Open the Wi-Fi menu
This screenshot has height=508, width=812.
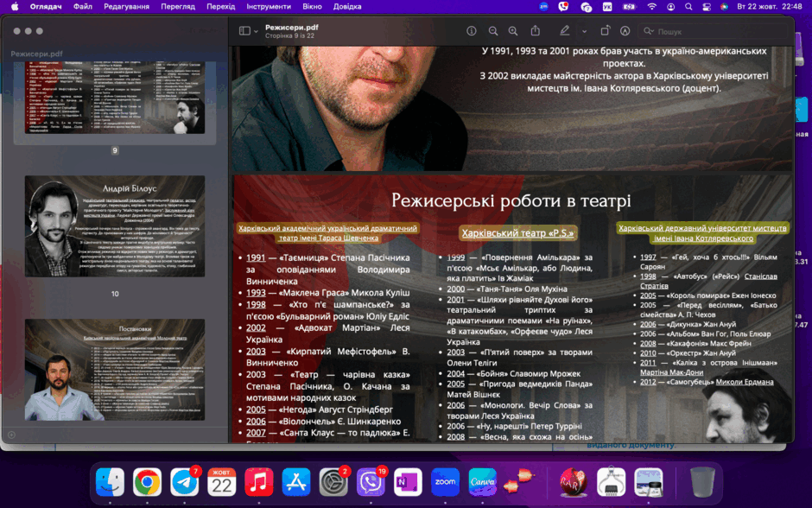(652, 7)
